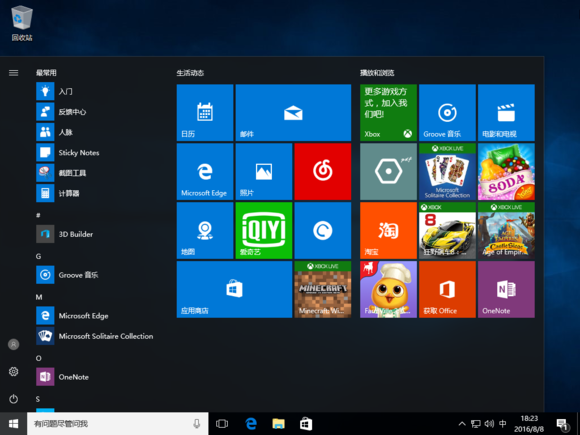
Task: Open the user account button
Action: pyautogui.click(x=14, y=344)
